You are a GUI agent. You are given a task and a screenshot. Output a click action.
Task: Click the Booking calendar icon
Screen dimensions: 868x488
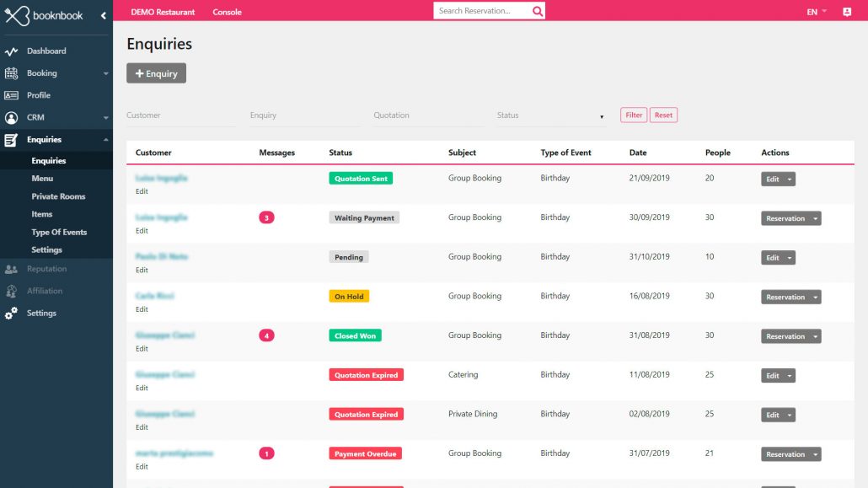click(12, 73)
